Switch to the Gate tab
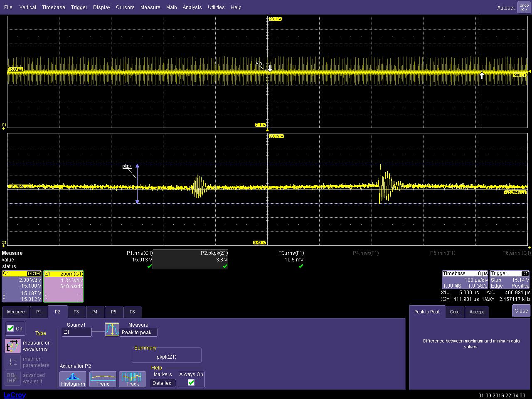Image resolution: width=532 pixels, height=399 pixels. [454, 312]
